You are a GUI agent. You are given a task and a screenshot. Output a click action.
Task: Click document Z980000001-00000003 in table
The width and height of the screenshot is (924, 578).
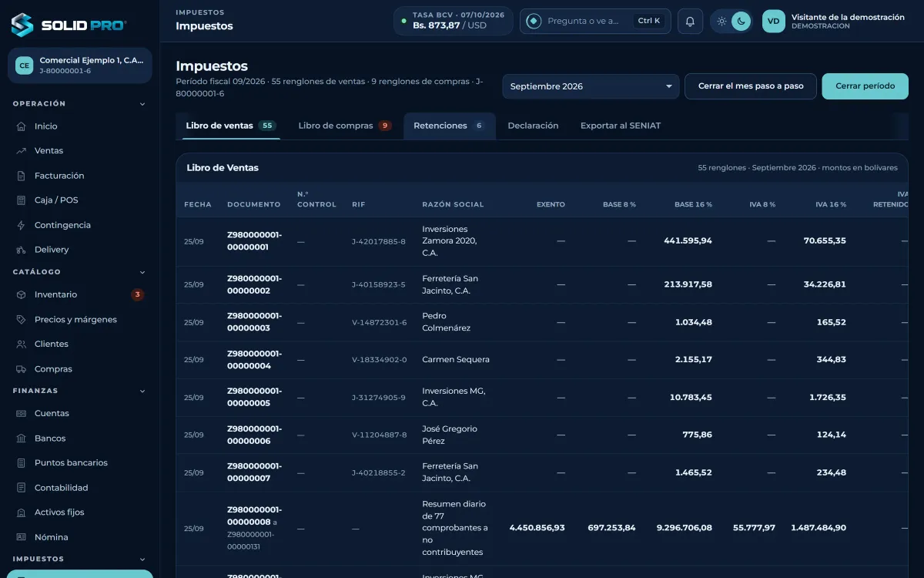point(255,322)
